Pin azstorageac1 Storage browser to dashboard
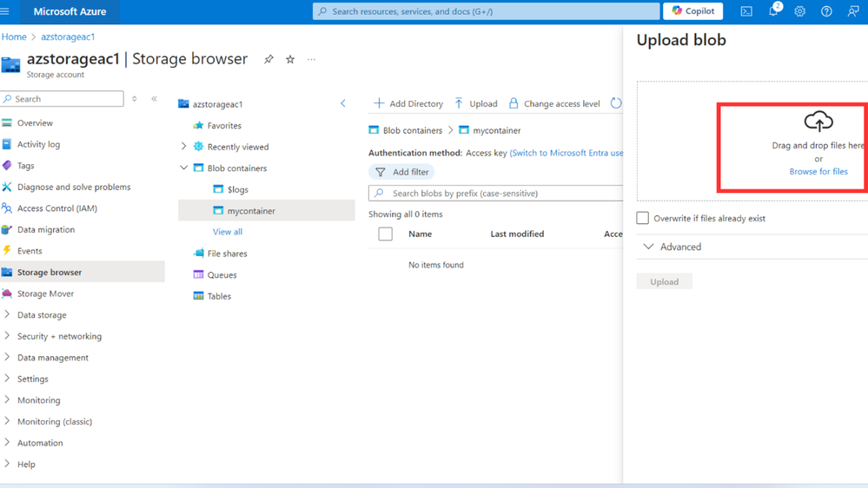 pyautogui.click(x=268, y=59)
